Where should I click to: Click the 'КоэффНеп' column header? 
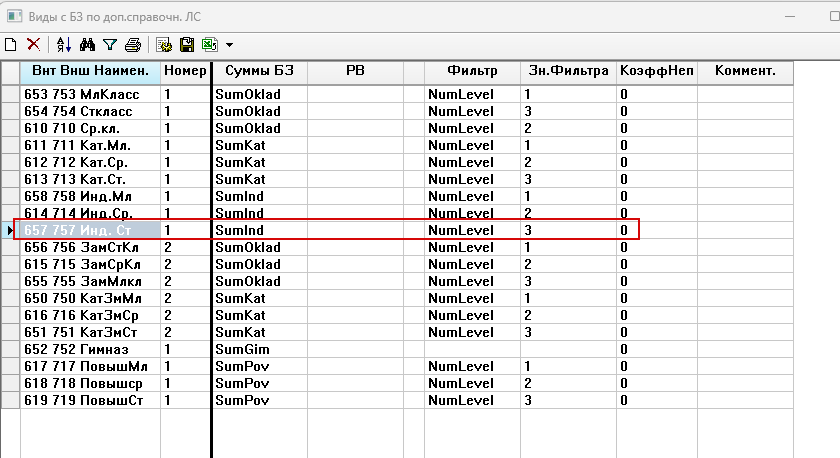pos(656,72)
